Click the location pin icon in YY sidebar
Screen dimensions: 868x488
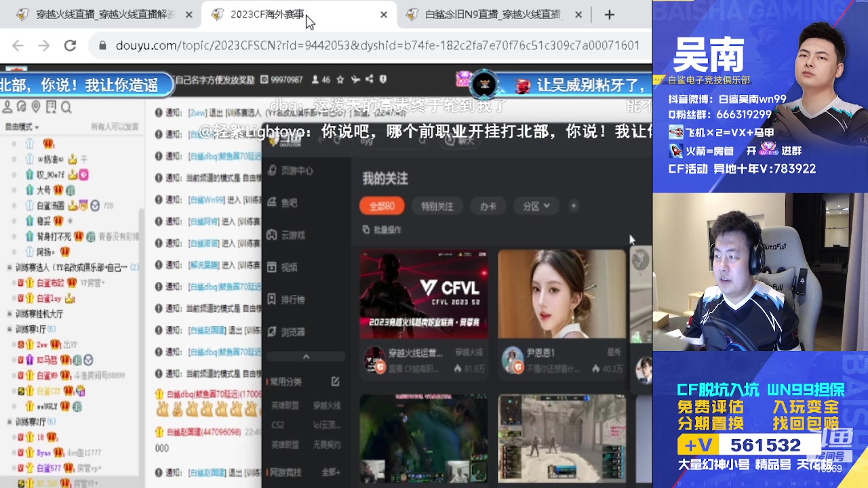(x=36, y=107)
